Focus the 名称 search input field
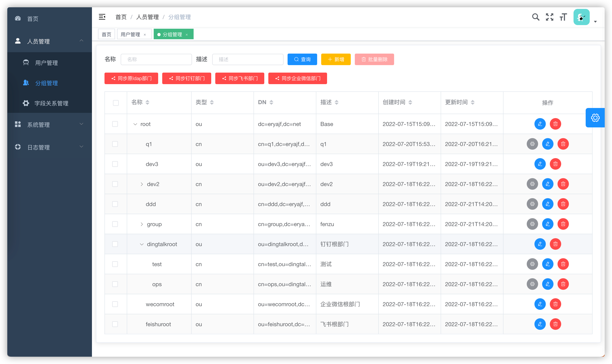This screenshot has height=364, width=612. [x=156, y=59]
